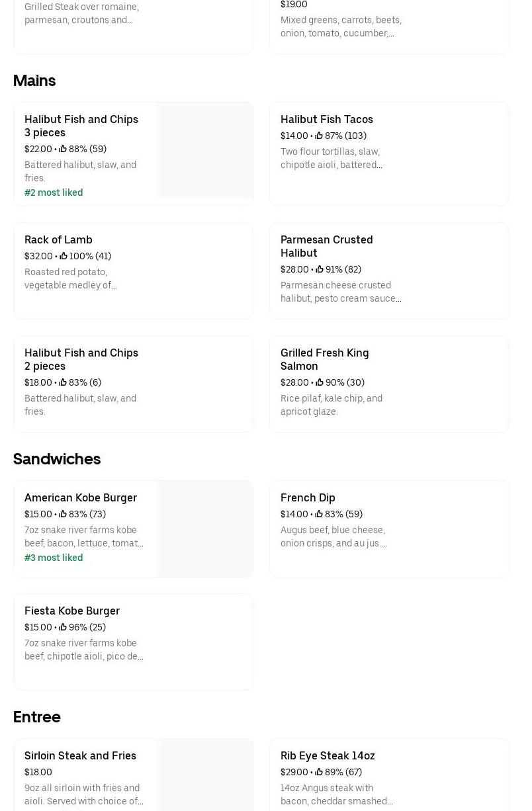Click the Sandwiches section heading

coord(57,458)
